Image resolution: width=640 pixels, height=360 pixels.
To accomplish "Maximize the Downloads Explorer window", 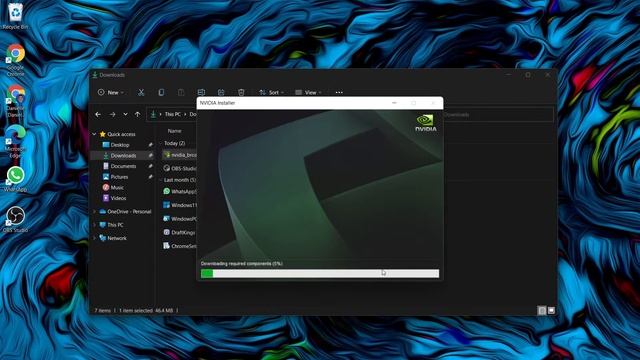I will (x=528, y=75).
